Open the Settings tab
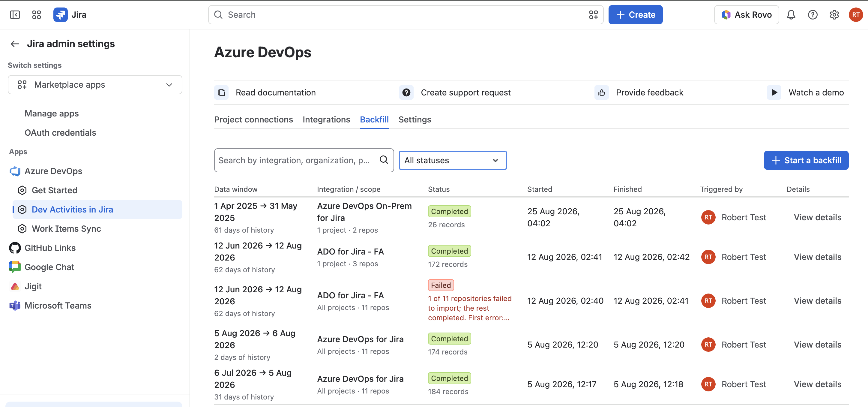Screen dimensions: 868x407 tap(415, 120)
